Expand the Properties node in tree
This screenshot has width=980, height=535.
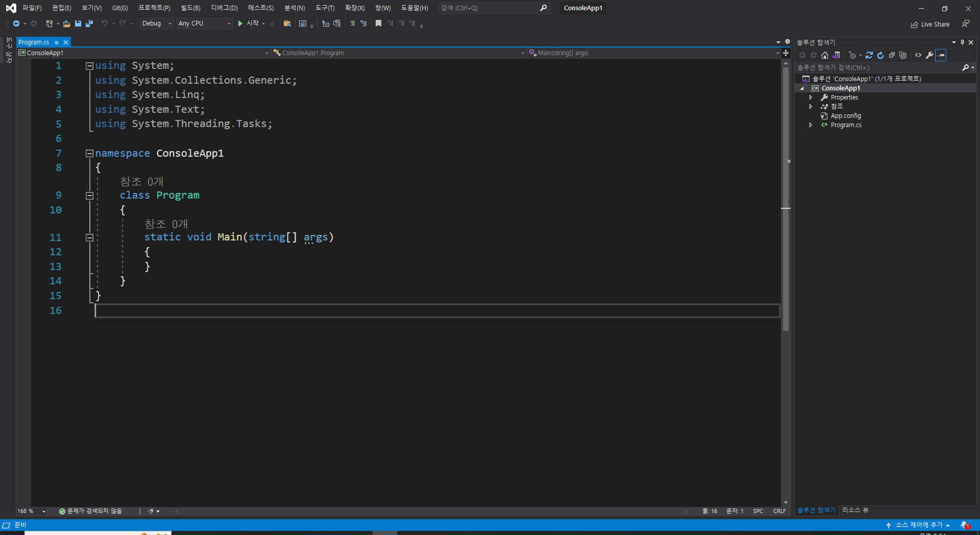coord(811,98)
